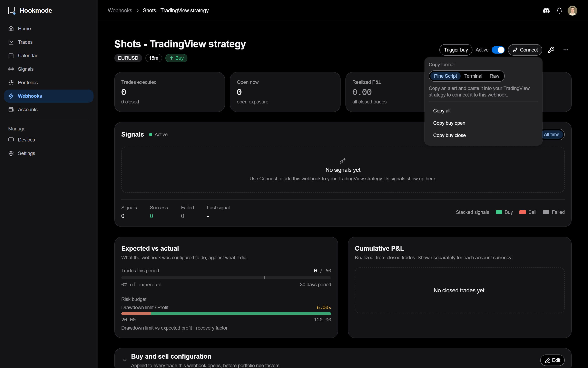
Task: Click the 'Shots - TradingView strategy' breadcrumb
Action: 176,10
